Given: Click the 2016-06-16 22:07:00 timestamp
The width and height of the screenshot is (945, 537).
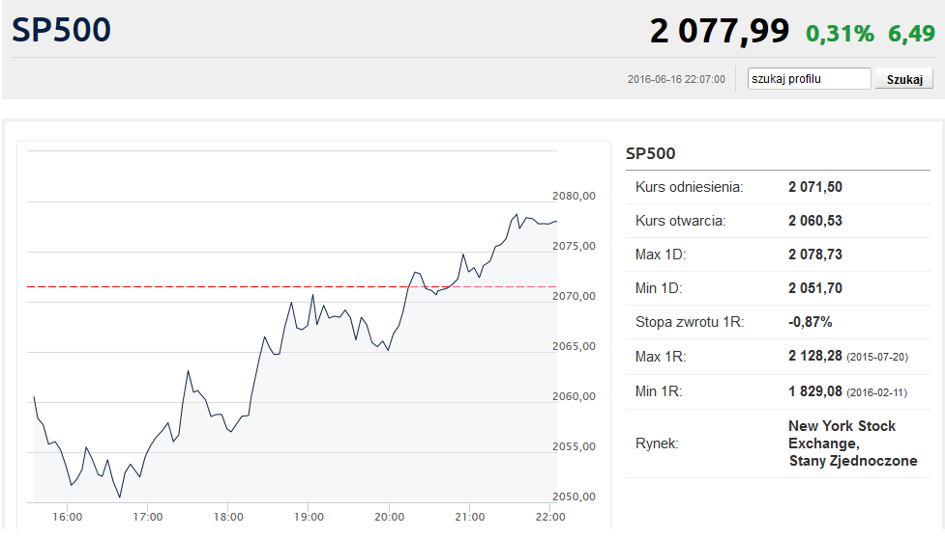Looking at the screenshot, I should 676,80.
